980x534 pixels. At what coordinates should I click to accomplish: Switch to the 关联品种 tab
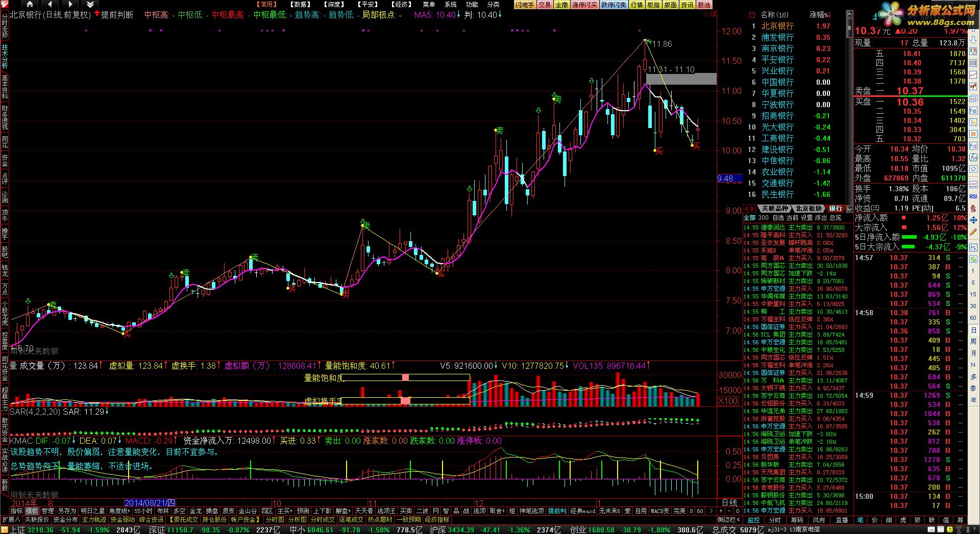[774, 209]
